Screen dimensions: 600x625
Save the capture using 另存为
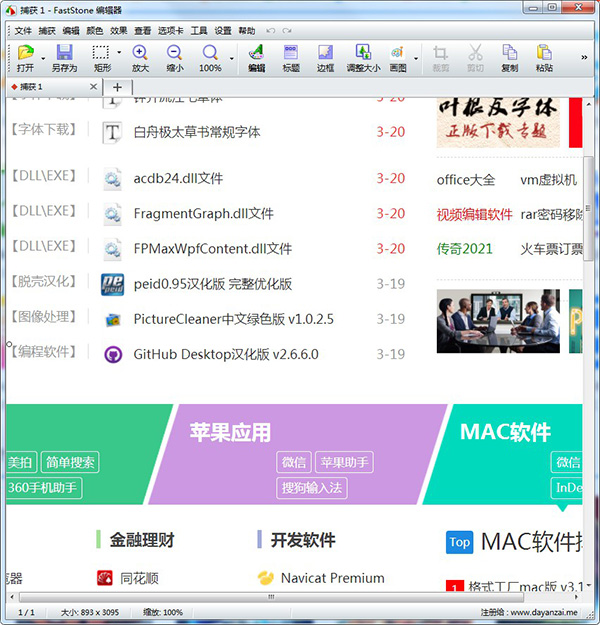pos(64,58)
